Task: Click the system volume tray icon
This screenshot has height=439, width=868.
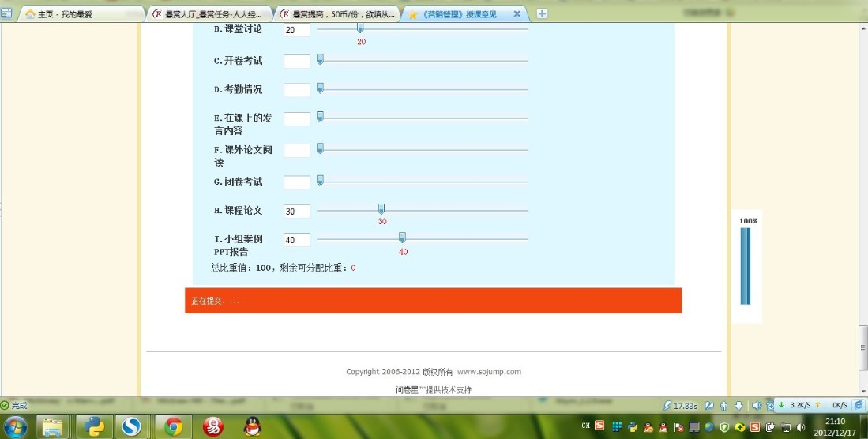Action: coord(800,427)
